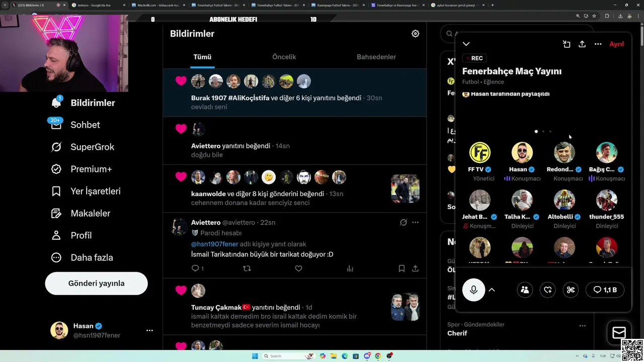Open Chrome from Windows taskbar
The height and width of the screenshot is (362, 644).
click(378, 356)
